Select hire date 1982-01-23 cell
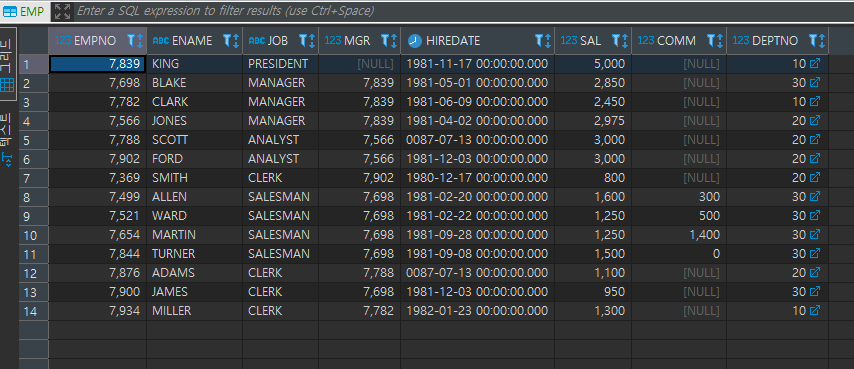This screenshot has height=369, width=854. click(x=478, y=311)
